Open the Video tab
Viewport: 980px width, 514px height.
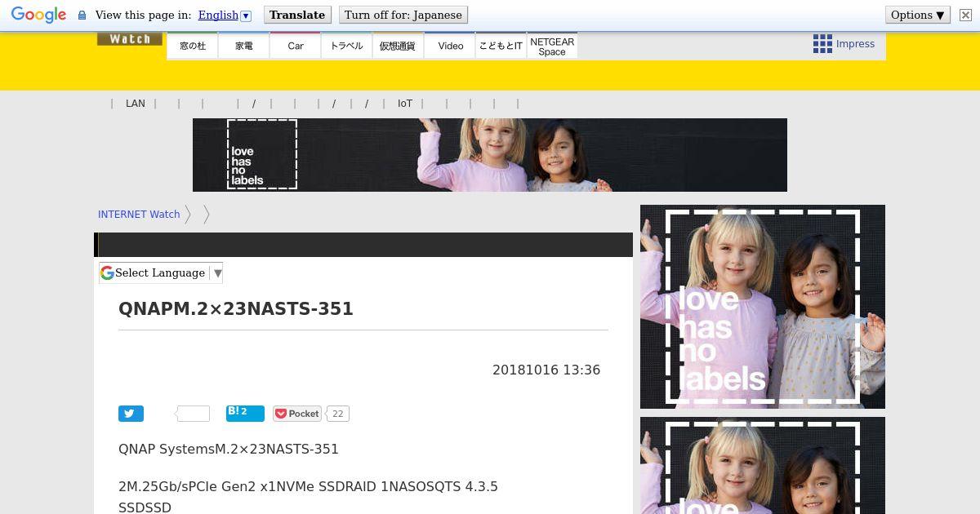450,46
